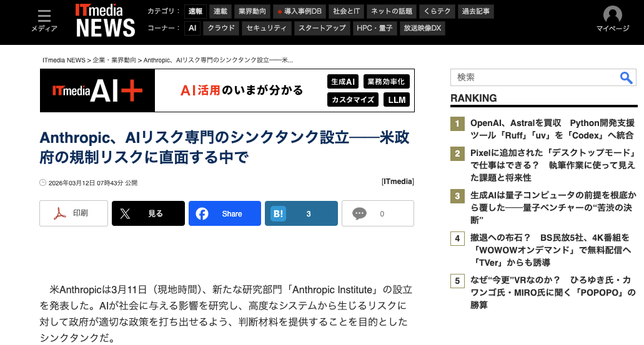Click the ITmedia AI+ banner logo
Screen dimensions: 644x345
[x=97, y=90]
